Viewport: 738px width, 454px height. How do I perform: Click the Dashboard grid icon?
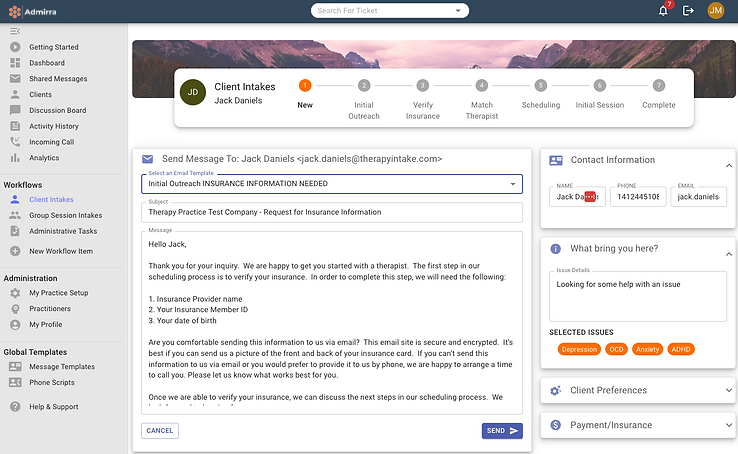(15, 63)
